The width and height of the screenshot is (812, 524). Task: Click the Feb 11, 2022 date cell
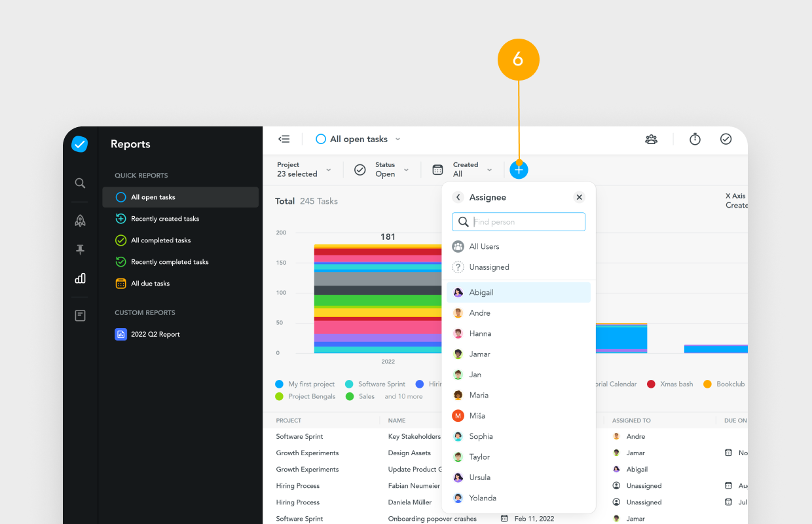click(527, 519)
